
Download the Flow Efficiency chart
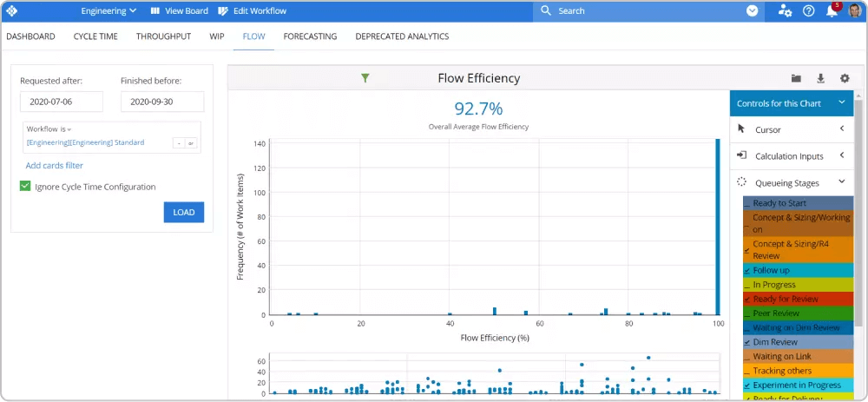tap(820, 78)
